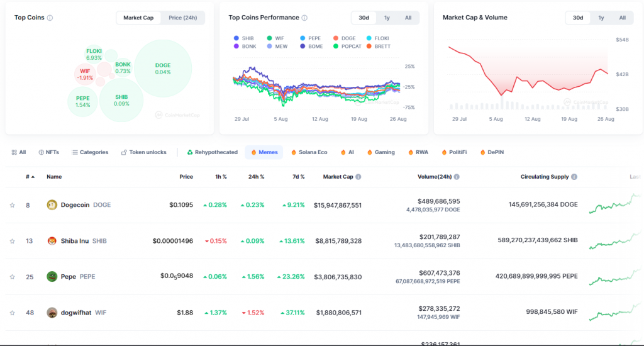644x346 pixels.
Task: Click the flame icon on Memes tab
Action: [253, 152]
